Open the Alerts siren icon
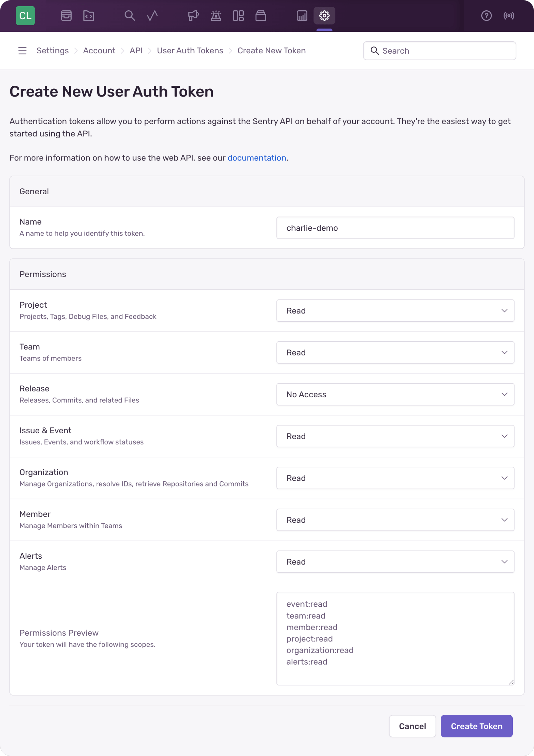This screenshot has width=534, height=756. 216,15
